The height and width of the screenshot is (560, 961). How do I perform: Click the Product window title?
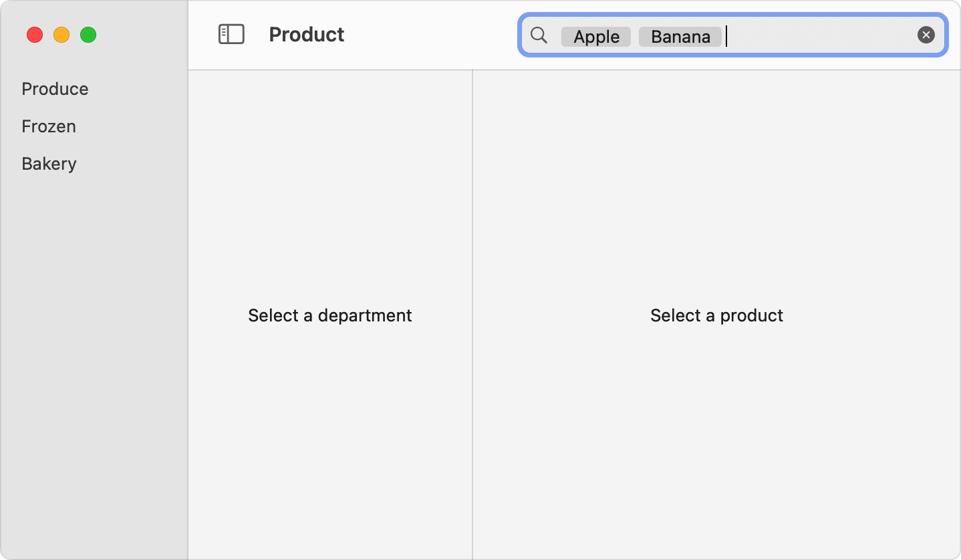pos(306,35)
